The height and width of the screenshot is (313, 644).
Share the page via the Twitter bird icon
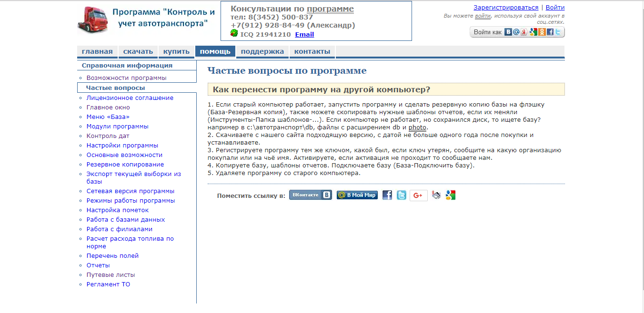402,195
